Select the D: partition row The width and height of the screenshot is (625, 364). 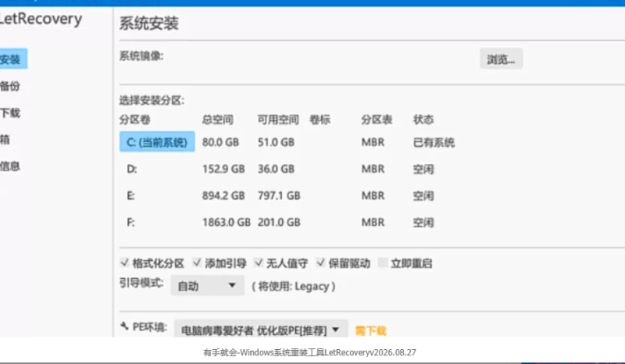point(287,169)
